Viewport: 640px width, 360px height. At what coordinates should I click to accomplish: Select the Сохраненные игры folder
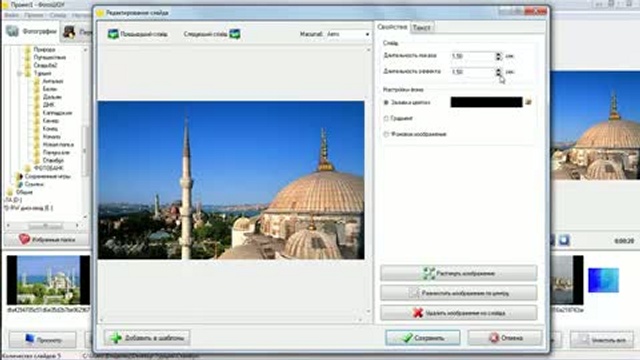click(x=47, y=176)
